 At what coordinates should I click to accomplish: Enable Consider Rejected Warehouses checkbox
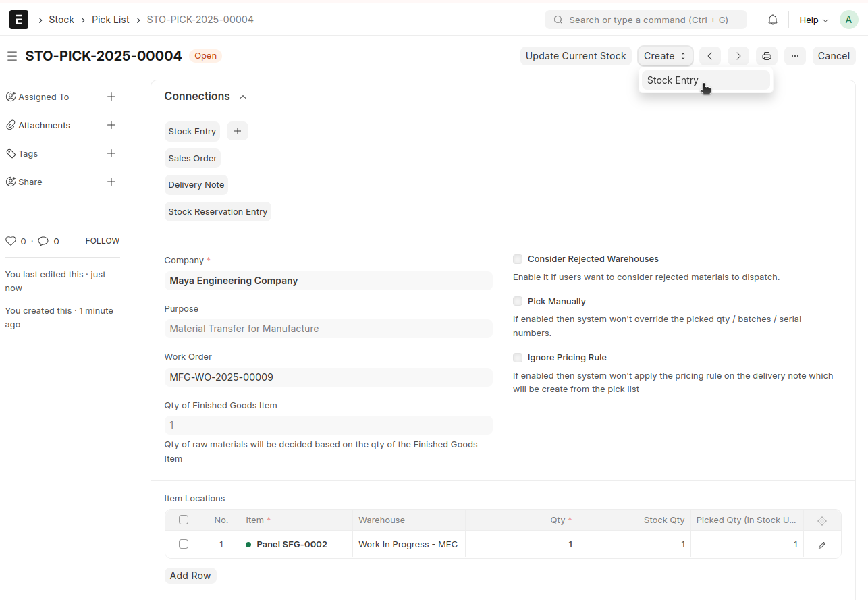[x=518, y=259]
